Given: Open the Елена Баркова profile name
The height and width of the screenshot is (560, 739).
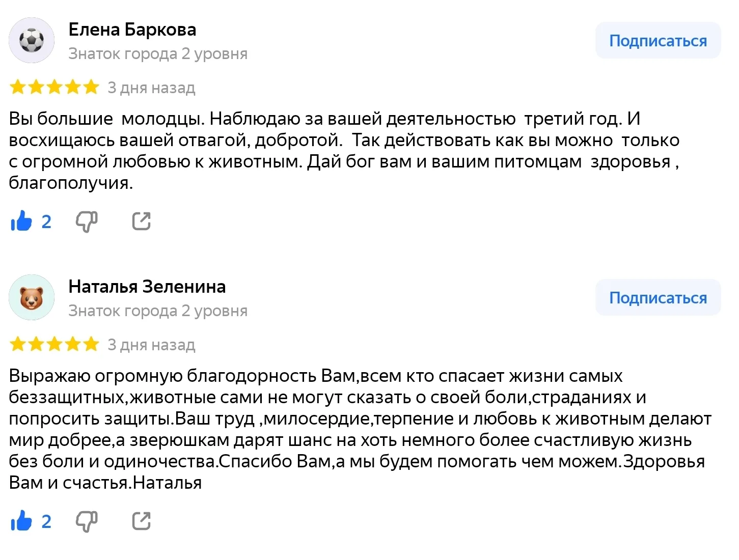Looking at the screenshot, I should (132, 30).
